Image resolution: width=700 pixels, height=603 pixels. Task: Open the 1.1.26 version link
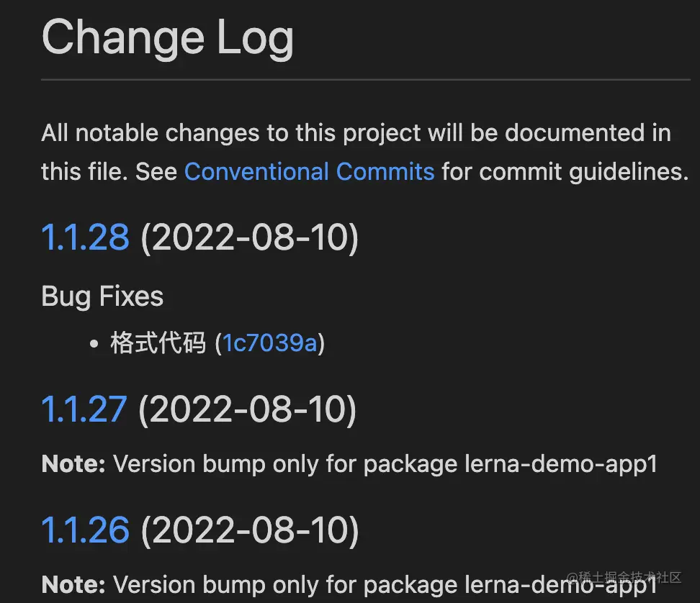[85, 530]
